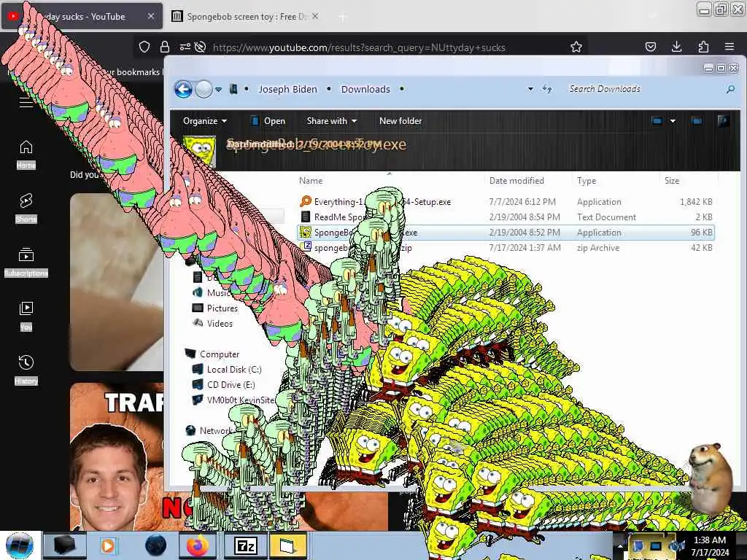
Task: Sort by the Type column header
Action: pyautogui.click(x=587, y=181)
